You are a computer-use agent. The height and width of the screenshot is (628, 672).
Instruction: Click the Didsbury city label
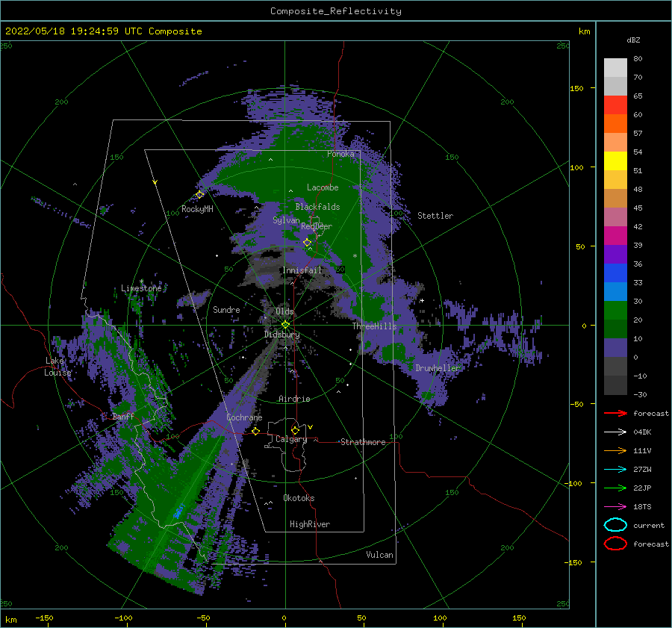pos(282,335)
